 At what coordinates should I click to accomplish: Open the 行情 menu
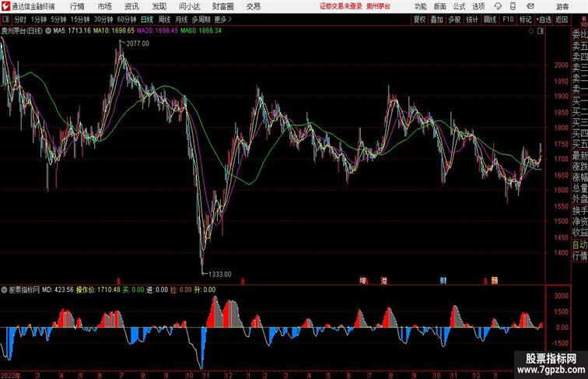coord(77,6)
